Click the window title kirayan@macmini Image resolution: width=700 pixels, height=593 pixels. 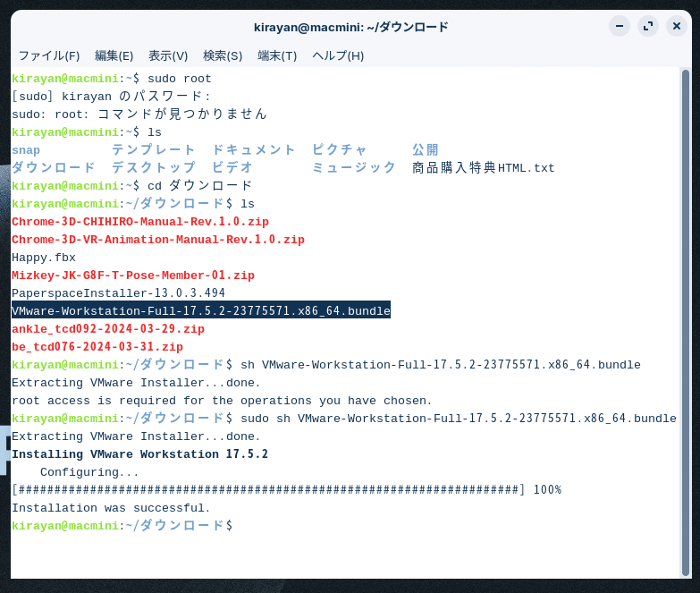(x=350, y=27)
